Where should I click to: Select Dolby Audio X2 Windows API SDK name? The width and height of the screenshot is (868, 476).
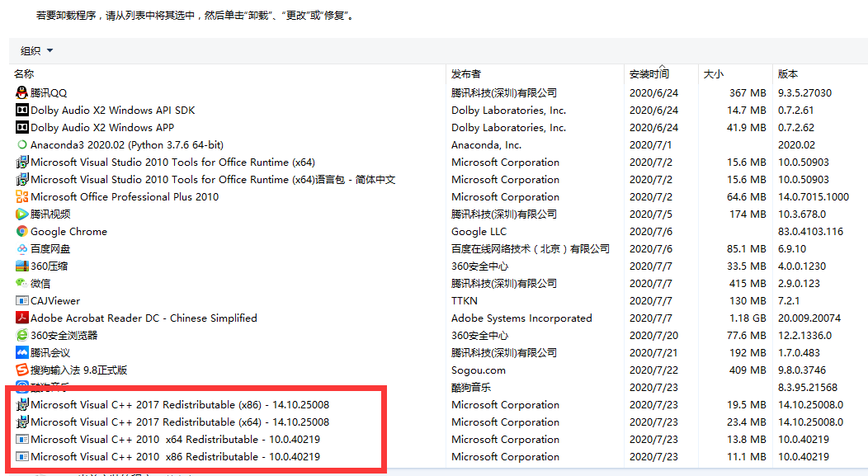coord(113,111)
